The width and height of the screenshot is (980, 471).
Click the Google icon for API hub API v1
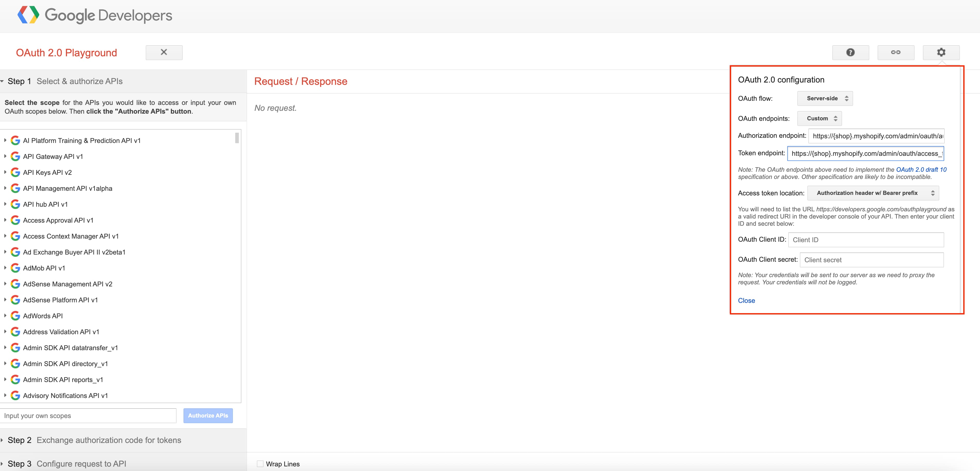click(x=15, y=204)
